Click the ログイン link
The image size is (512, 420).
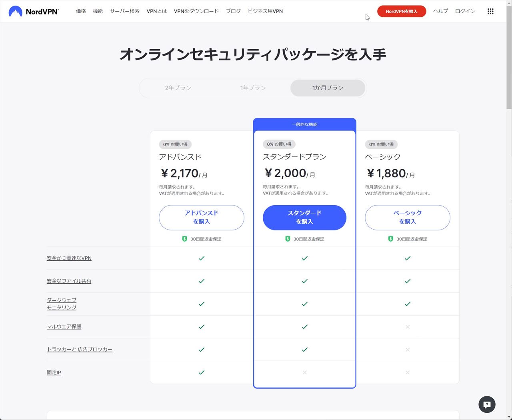coord(465,11)
